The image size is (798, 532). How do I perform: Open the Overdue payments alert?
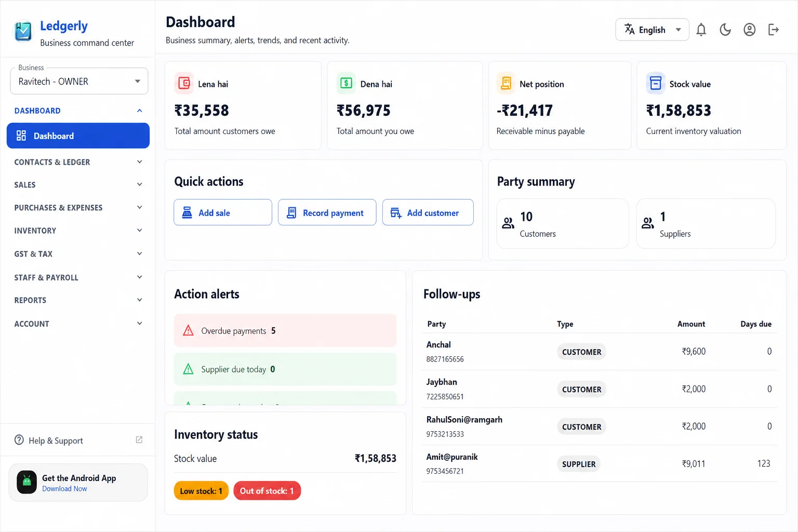click(x=285, y=330)
